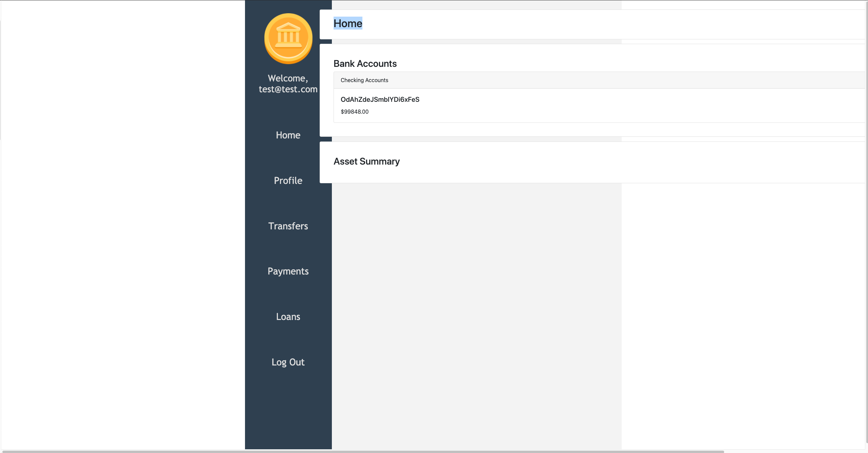This screenshot has width=868, height=453.
Task: Click the horizontal scrollbar at bottom
Action: (x=363, y=451)
